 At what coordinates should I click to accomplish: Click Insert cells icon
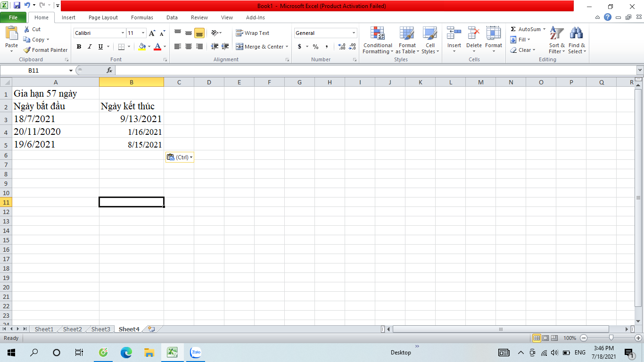(x=454, y=33)
